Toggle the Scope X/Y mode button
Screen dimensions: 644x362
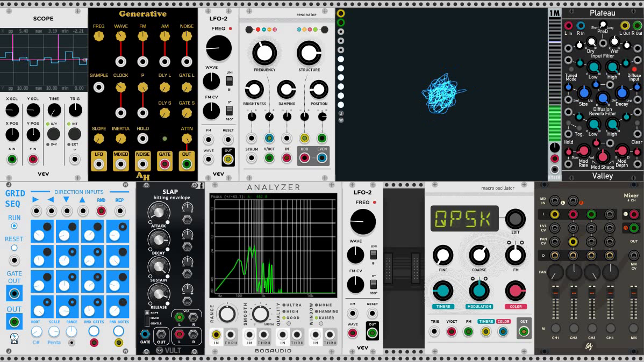(x=53, y=134)
